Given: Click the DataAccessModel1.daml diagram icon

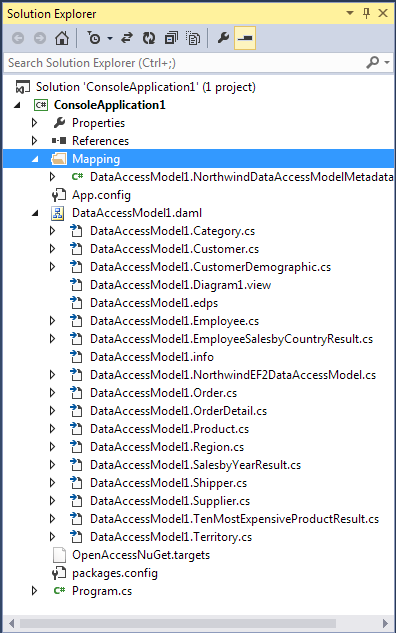Looking at the screenshot, I should pyautogui.click(x=58, y=213).
